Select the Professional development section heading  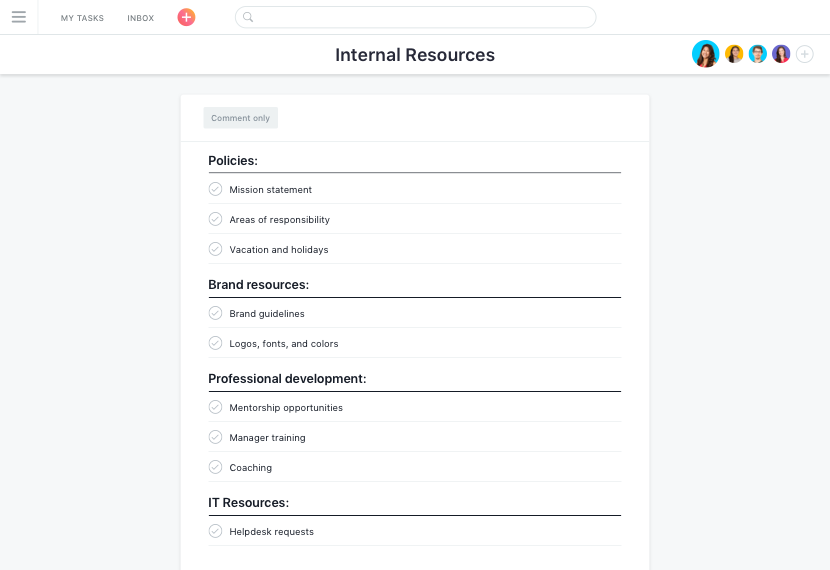[x=287, y=379]
